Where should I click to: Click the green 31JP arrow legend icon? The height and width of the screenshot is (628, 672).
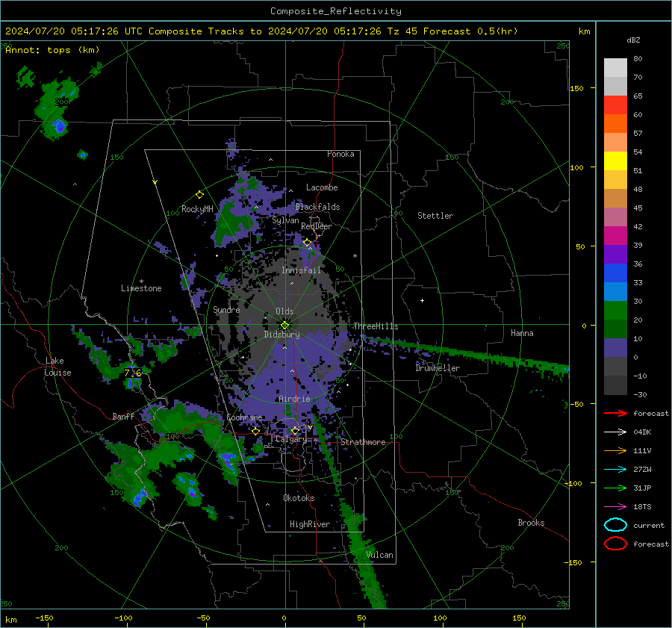point(615,488)
